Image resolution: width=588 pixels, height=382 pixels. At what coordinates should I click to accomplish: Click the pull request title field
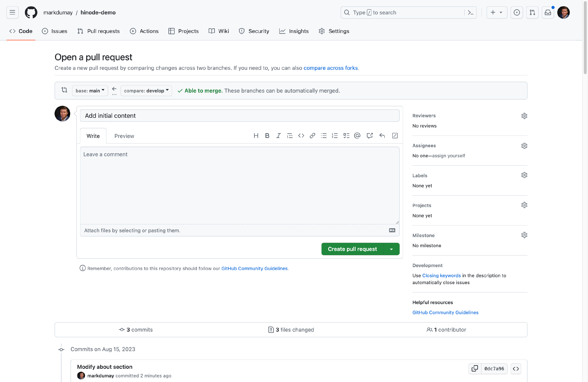239,116
